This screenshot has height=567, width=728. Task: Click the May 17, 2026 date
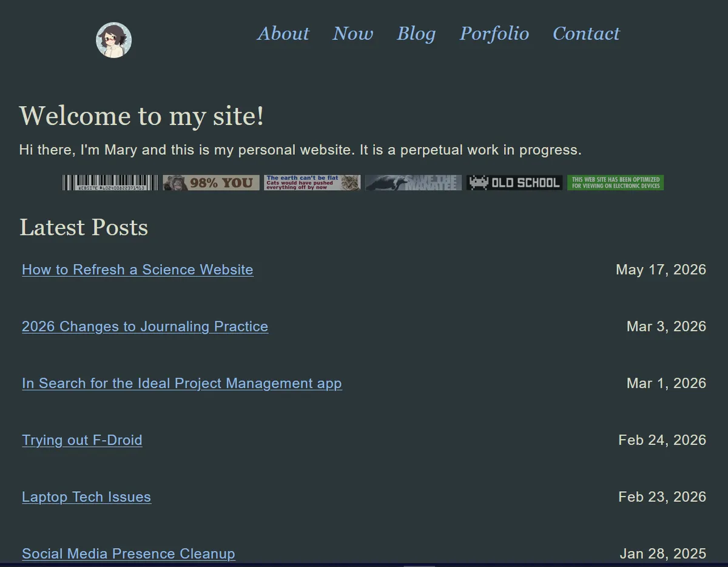(661, 270)
